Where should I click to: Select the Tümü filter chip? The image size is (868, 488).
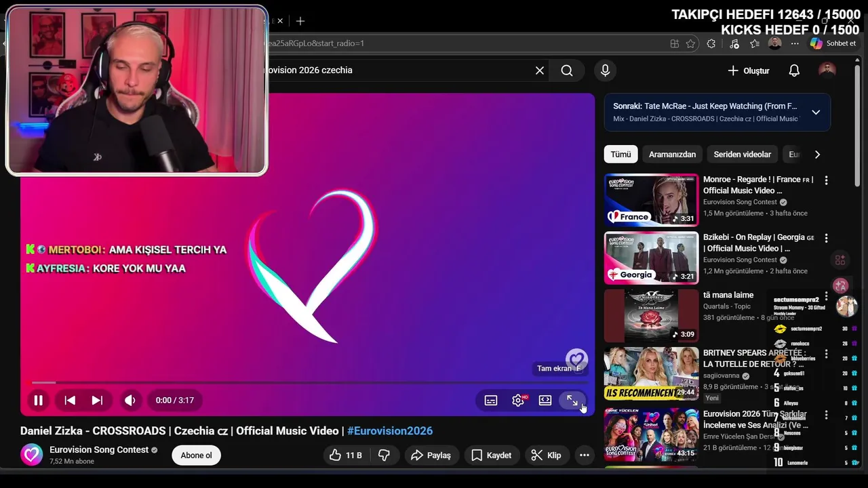[x=620, y=155]
